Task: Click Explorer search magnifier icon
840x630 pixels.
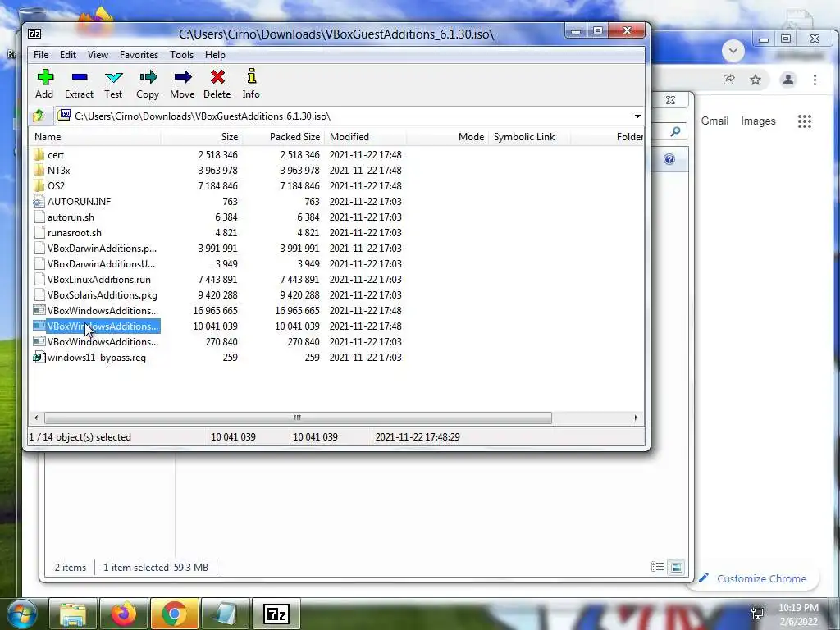Action: tap(676, 130)
